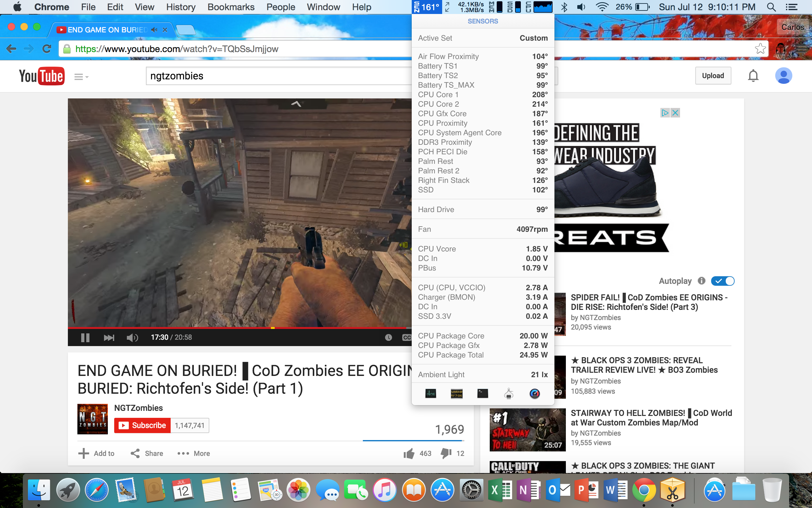Viewport: 812px width, 508px height.
Task: Open Terminal icon in Sensors panel
Action: point(482,393)
